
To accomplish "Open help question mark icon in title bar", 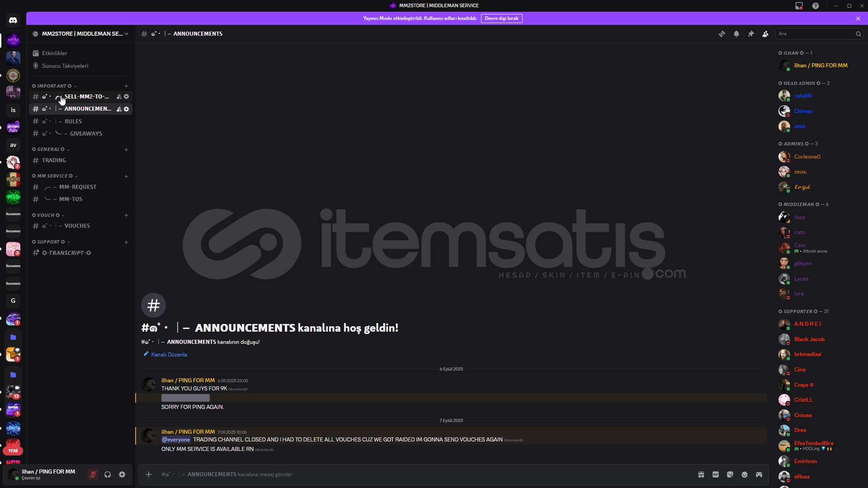I will click(815, 6).
